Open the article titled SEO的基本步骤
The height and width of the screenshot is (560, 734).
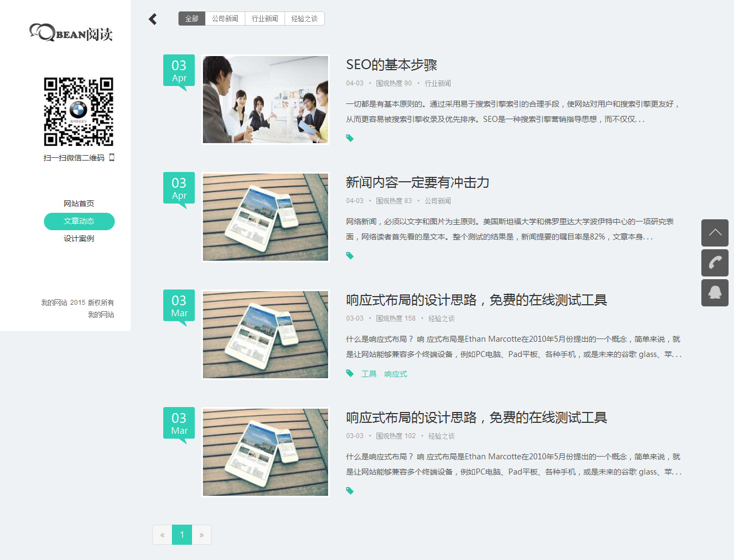(391, 65)
